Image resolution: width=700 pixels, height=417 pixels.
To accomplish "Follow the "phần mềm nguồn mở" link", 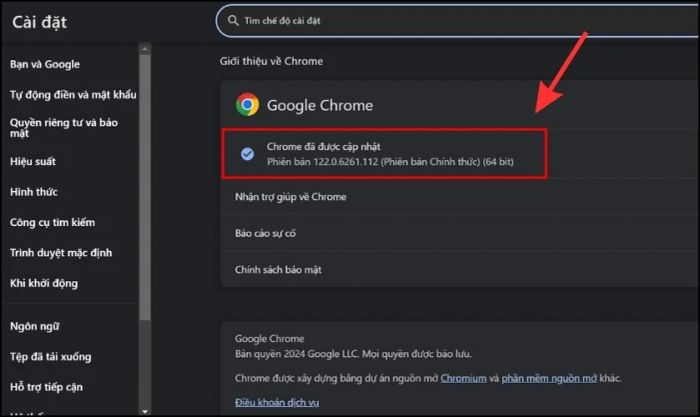I will [x=549, y=378].
